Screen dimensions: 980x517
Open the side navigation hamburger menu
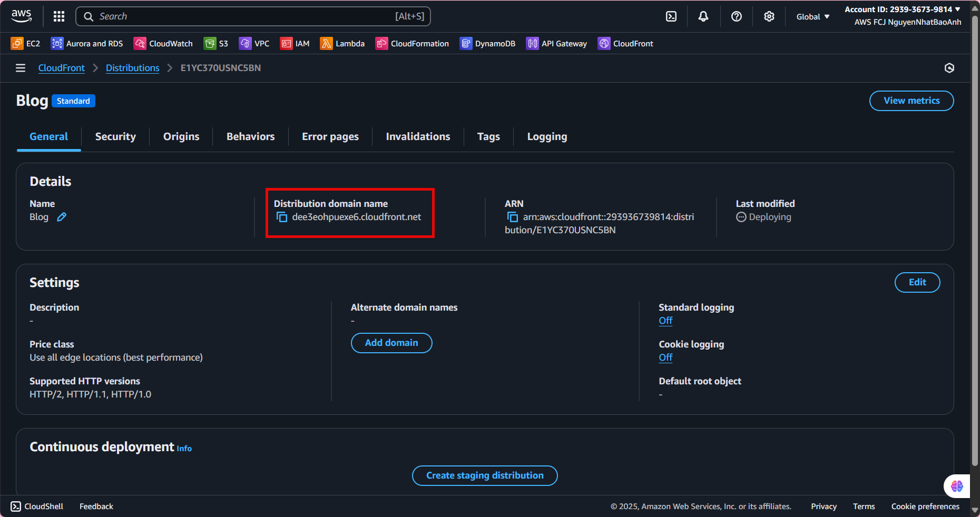pyautogui.click(x=21, y=68)
